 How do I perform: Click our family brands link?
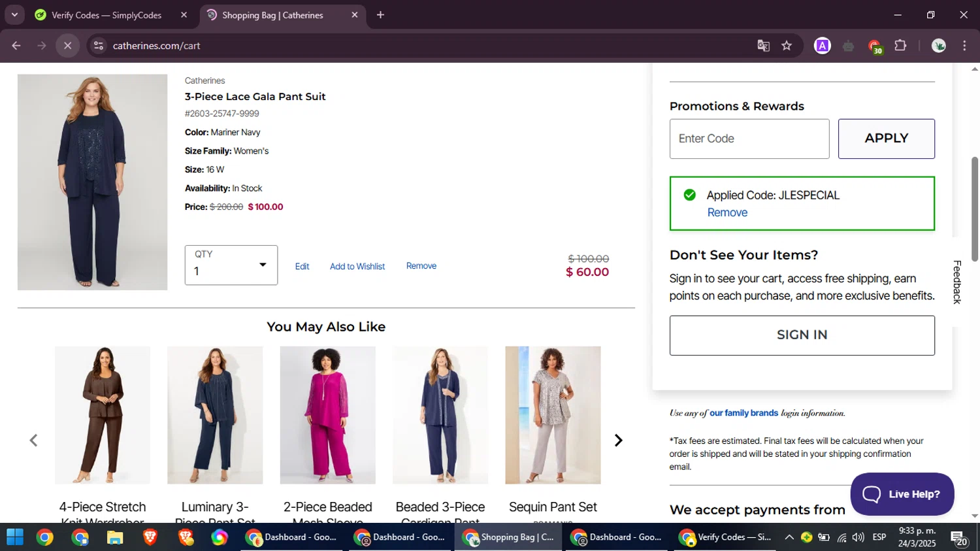(x=743, y=413)
